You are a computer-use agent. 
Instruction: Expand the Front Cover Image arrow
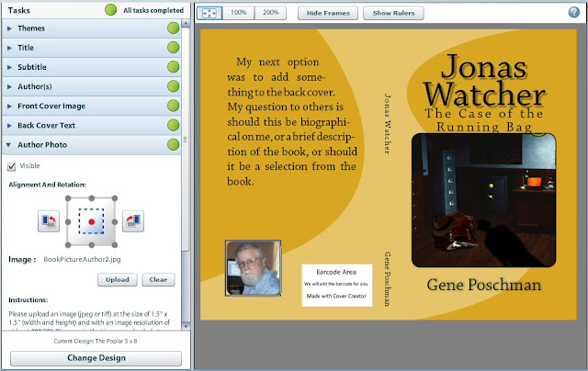click(9, 106)
